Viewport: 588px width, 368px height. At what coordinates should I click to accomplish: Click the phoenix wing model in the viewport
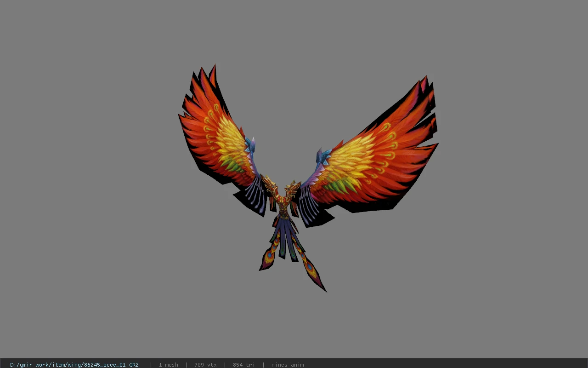(x=308, y=178)
